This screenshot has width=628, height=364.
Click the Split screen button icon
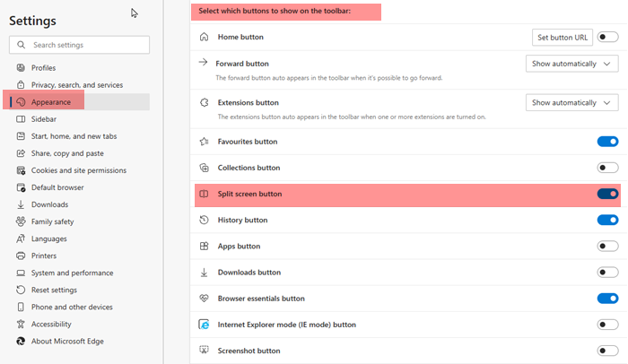pos(204,194)
